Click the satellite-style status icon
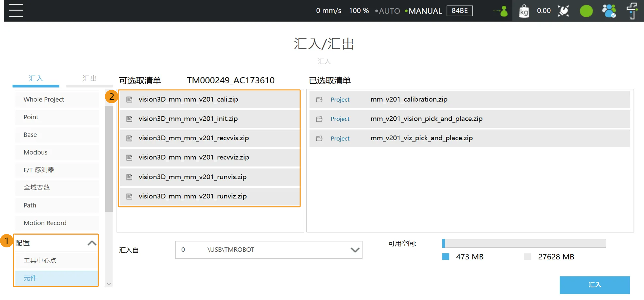644x300 pixels. pos(563,11)
